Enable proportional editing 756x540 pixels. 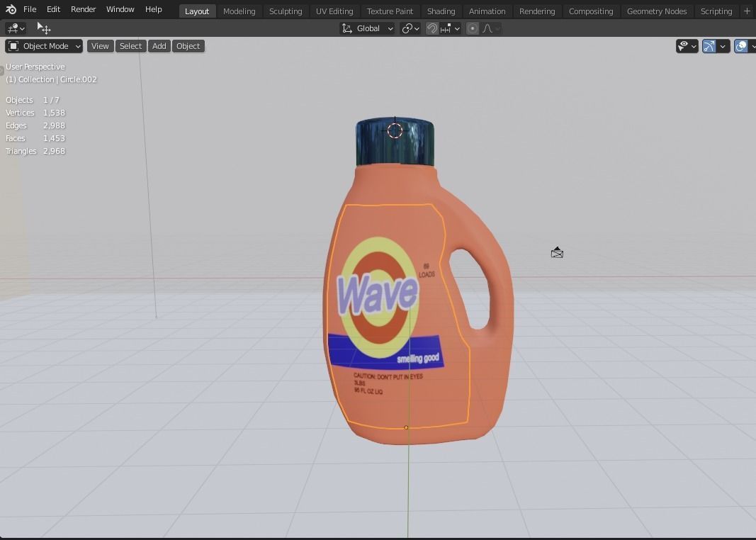(473, 28)
